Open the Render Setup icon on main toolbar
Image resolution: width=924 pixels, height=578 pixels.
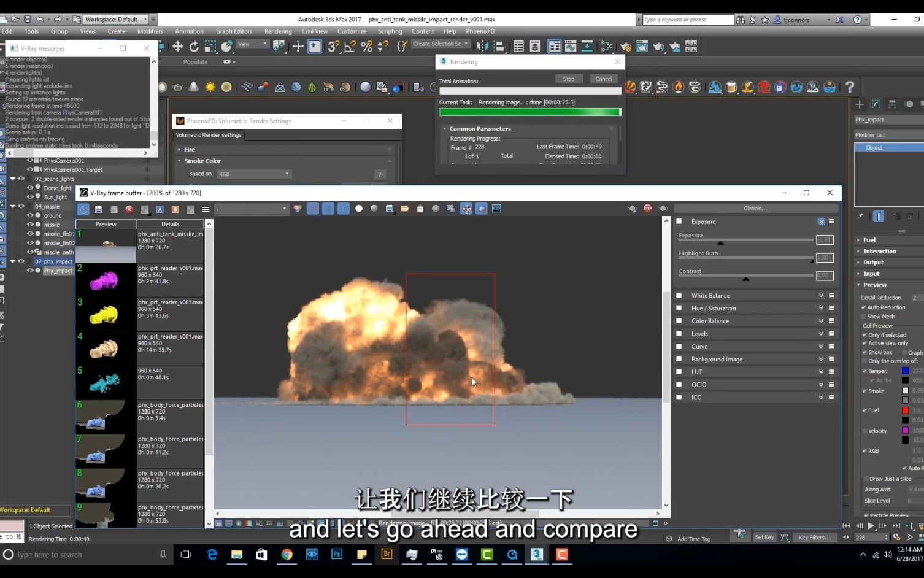click(626, 47)
